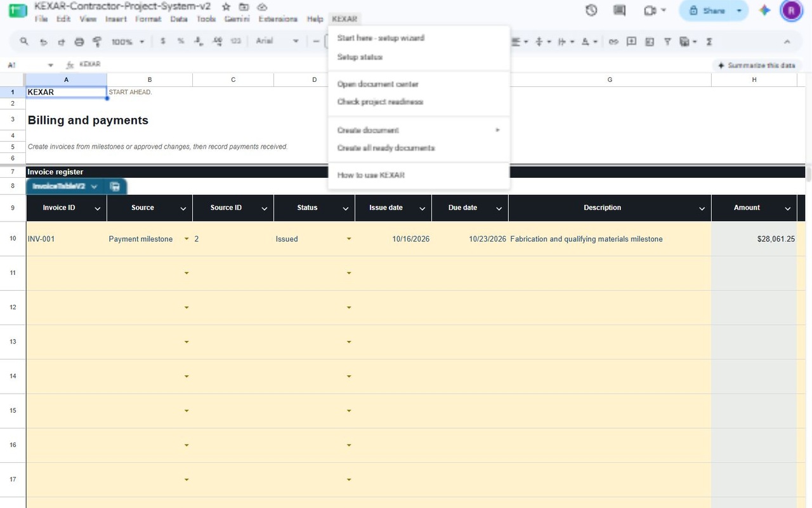Choose Setup status menu item
The width and height of the screenshot is (812, 508).
pyautogui.click(x=419, y=57)
